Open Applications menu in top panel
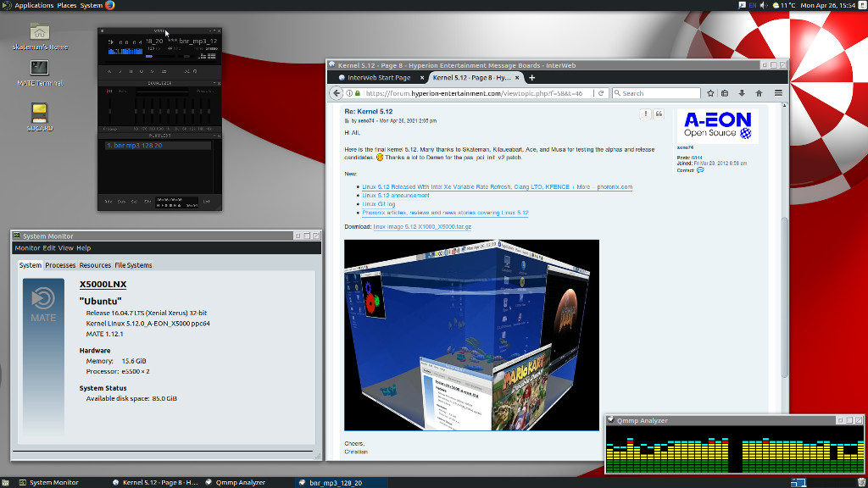The width and height of the screenshot is (868, 488). (x=34, y=5)
